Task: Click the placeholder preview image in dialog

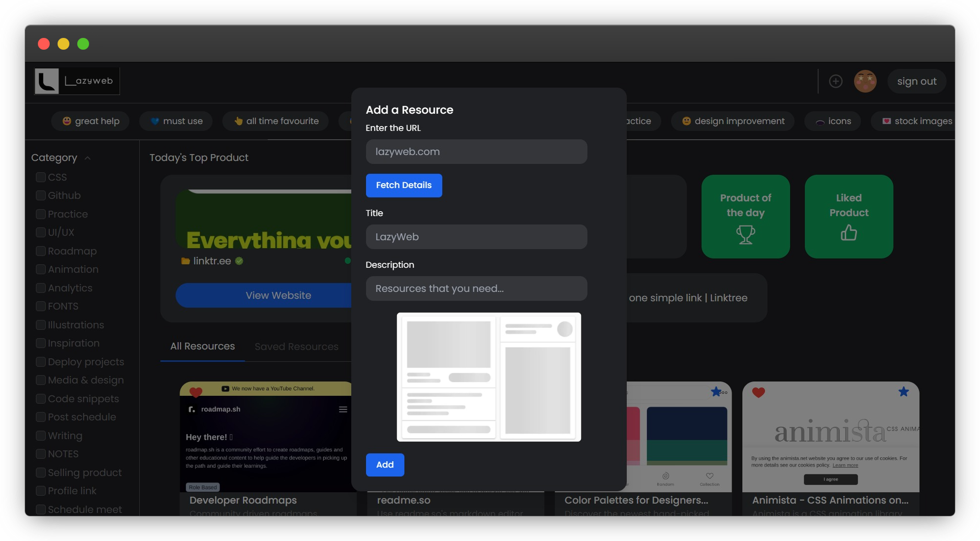Action: (489, 377)
